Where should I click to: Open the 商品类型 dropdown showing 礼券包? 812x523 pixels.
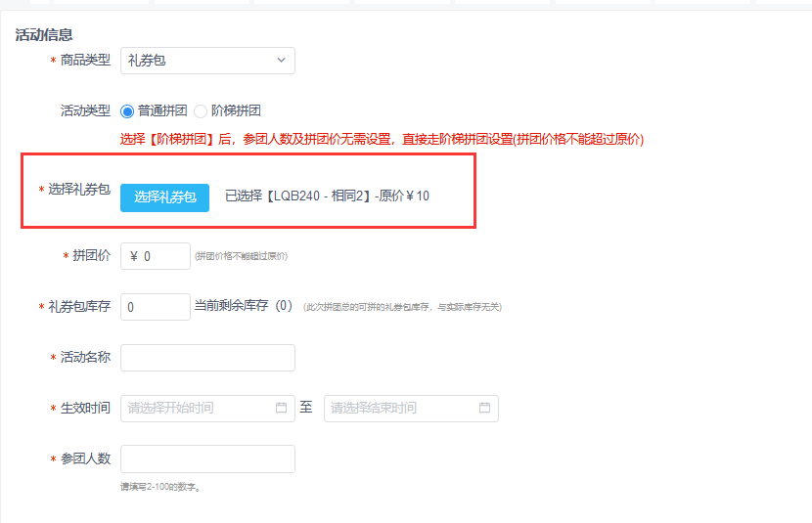[x=207, y=61]
